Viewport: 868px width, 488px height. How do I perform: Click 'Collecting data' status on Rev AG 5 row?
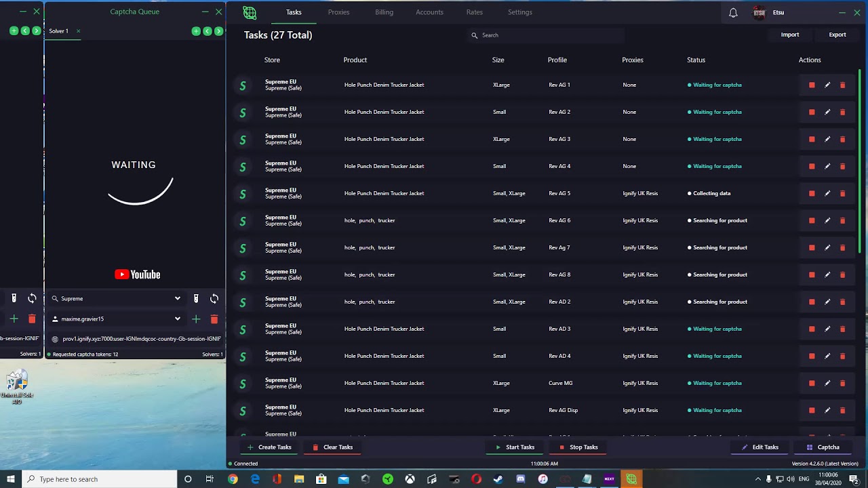(x=711, y=193)
